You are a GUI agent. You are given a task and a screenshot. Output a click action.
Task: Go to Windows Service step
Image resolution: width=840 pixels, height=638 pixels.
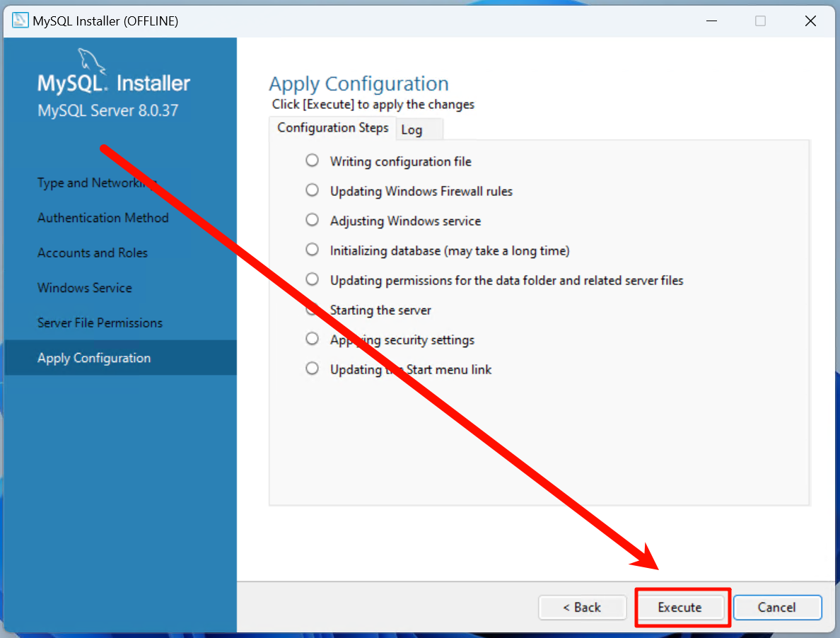click(85, 288)
